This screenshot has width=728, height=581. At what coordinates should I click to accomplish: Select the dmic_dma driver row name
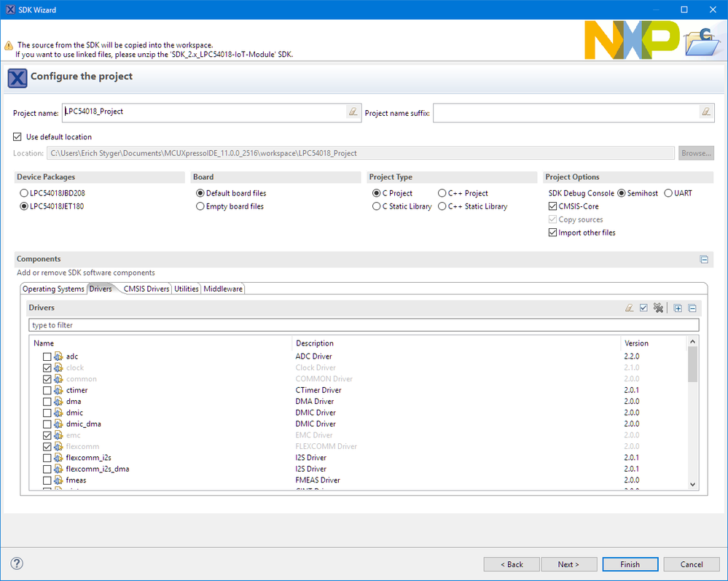(84, 424)
